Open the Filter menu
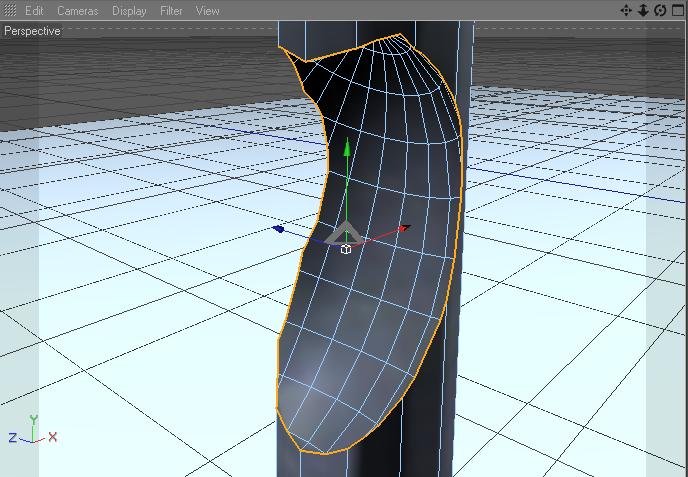Screen dimensions: 688x477 [x=171, y=11]
